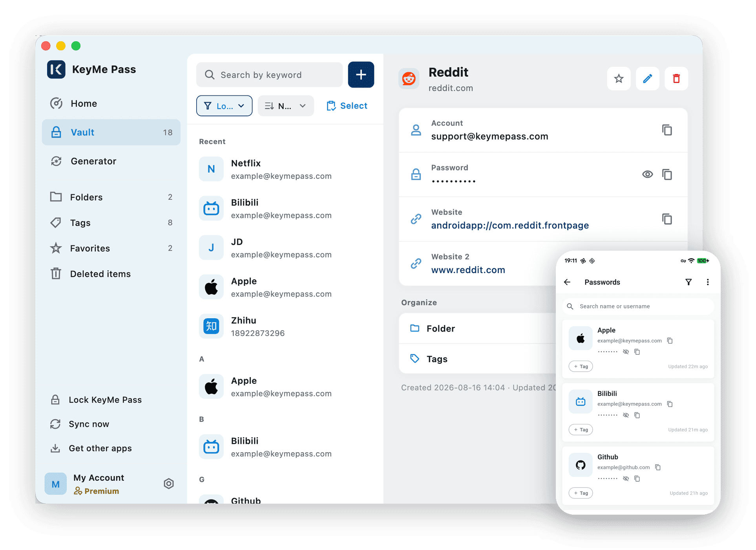Viewport: 756px width, 550px height.
Task: Open Tags in the sidebar
Action: (x=111, y=223)
